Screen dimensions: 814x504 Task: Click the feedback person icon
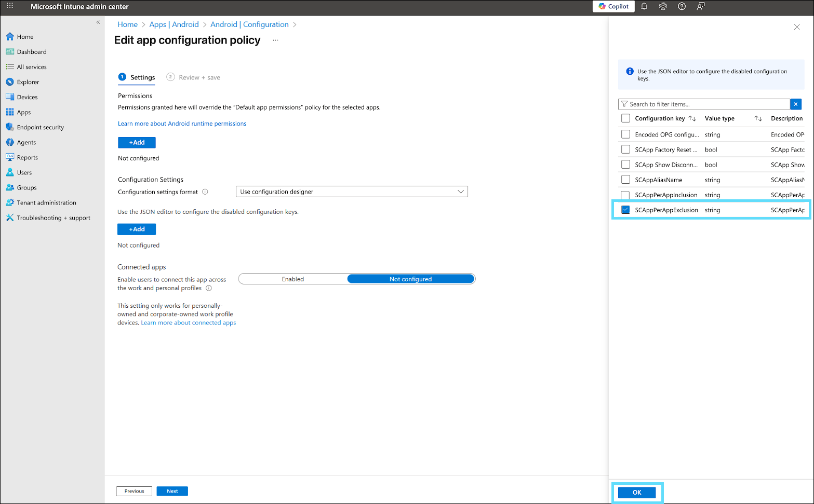tap(701, 6)
